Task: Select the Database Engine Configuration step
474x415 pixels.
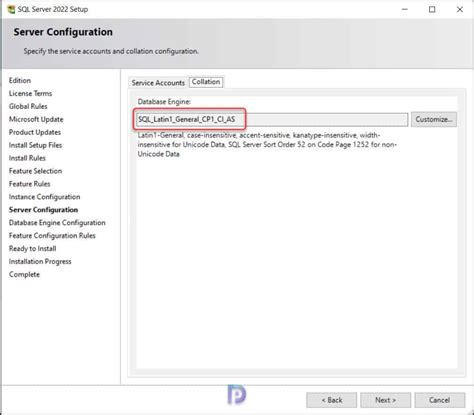Action: (57, 223)
